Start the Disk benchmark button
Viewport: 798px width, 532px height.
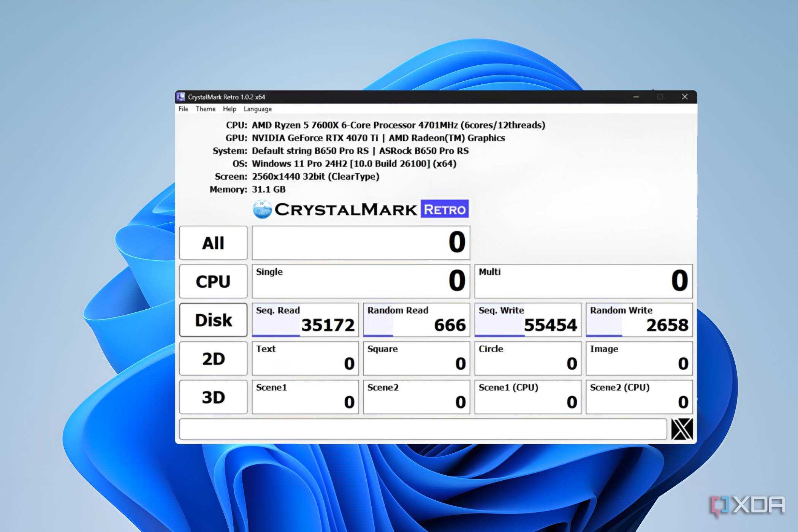pos(213,320)
